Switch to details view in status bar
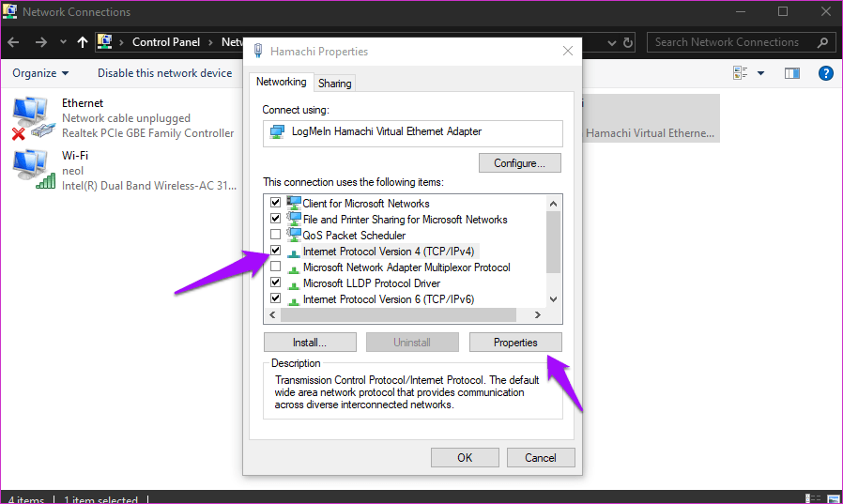Viewport: 843px width, 504px height. pyautogui.click(x=812, y=498)
